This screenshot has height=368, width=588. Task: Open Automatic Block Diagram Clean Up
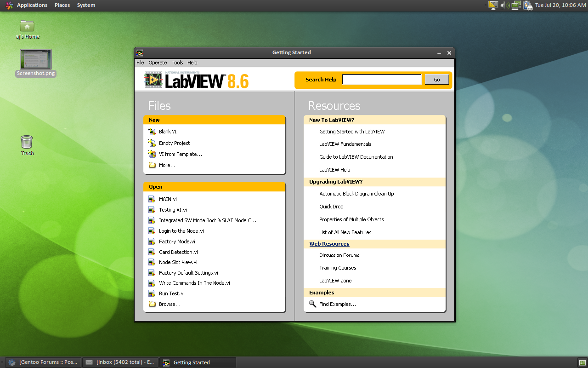pos(356,194)
